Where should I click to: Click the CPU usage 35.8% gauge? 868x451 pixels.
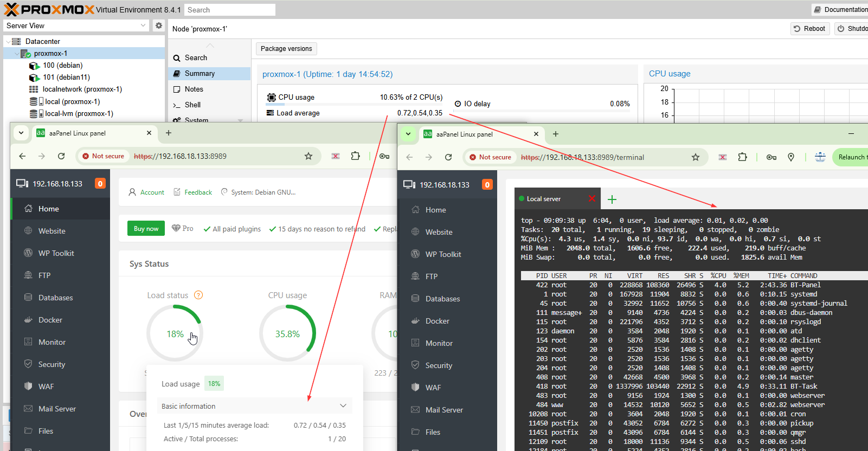coord(287,333)
